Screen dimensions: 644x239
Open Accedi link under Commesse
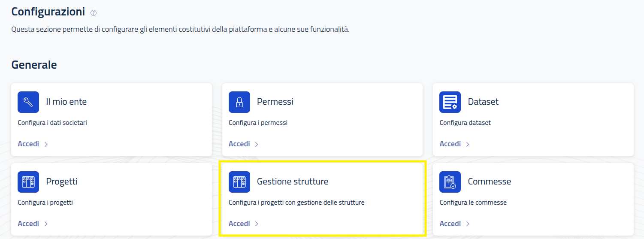(454, 224)
